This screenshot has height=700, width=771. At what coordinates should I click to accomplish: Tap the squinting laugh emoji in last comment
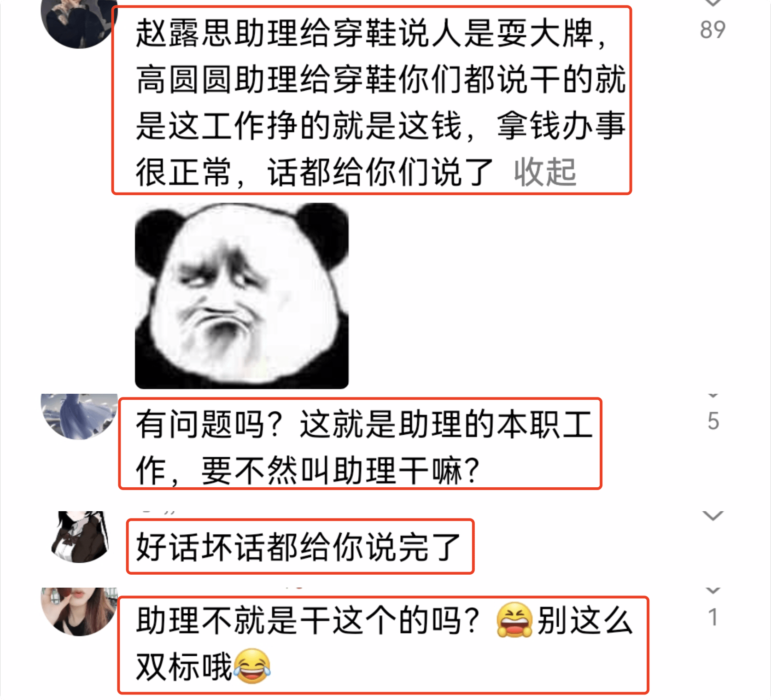point(514,620)
